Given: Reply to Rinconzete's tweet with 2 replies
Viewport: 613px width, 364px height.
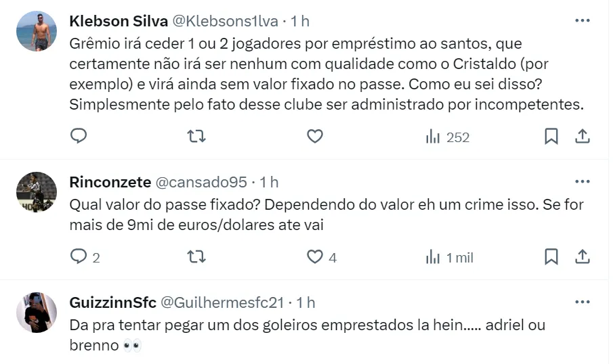Looking at the screenshot, I should pyautogui.click(x=79, y=257).
